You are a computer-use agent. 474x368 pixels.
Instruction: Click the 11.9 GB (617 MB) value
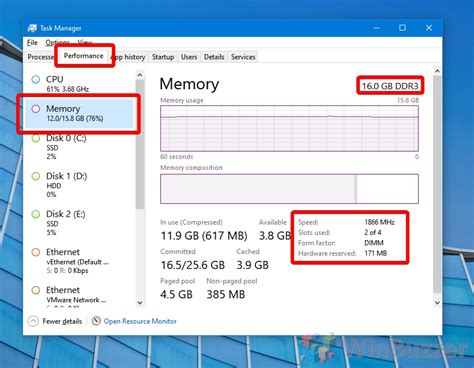(x=204, y=236)
